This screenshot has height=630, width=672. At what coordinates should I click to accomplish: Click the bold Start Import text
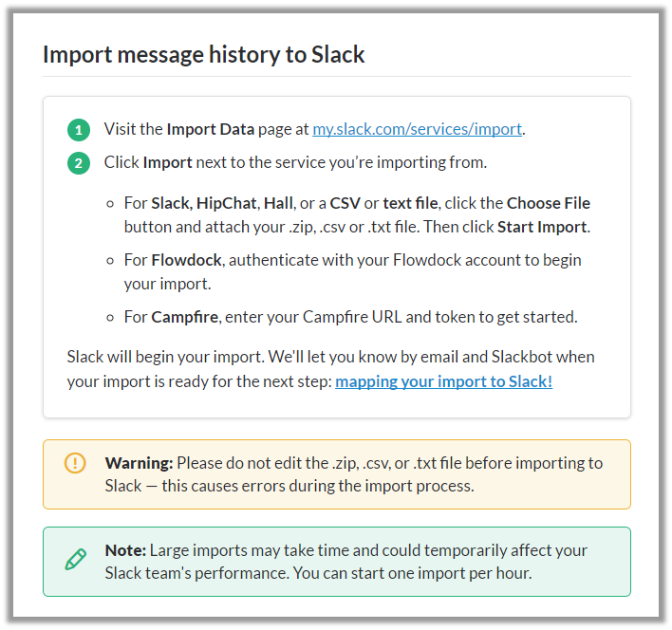pos(542,227)
